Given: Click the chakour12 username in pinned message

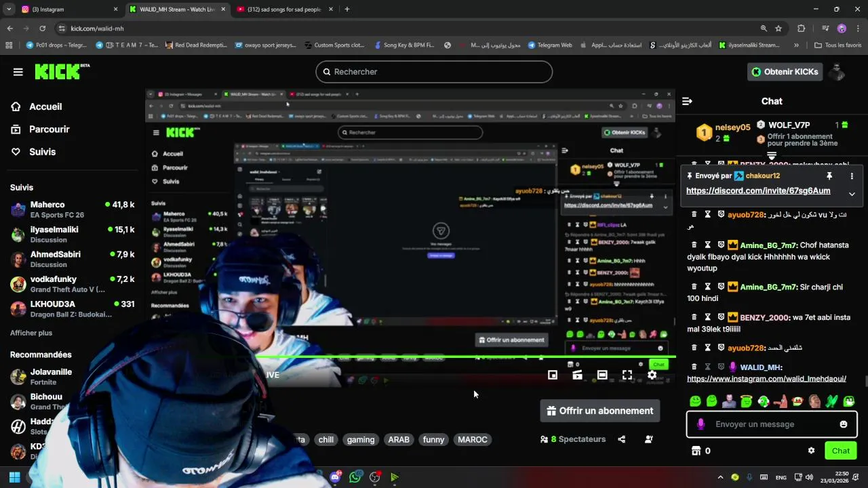Looking at the screenshot, I should pos(762,176).
